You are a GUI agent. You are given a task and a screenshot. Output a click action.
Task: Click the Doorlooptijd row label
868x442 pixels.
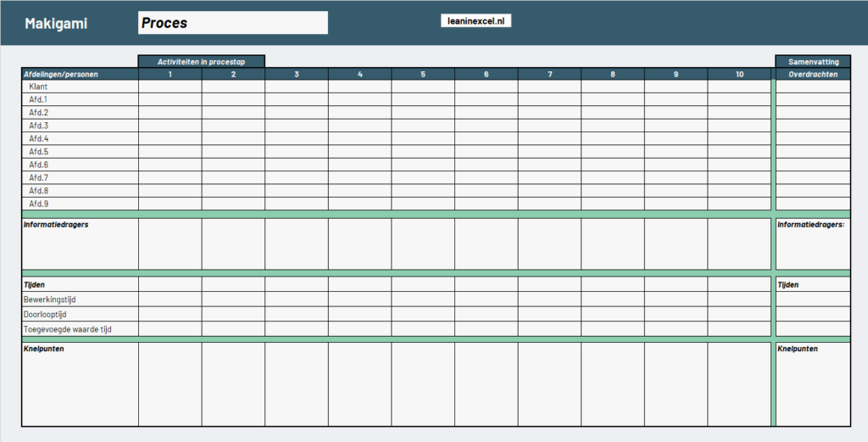(x=49, y=314)
